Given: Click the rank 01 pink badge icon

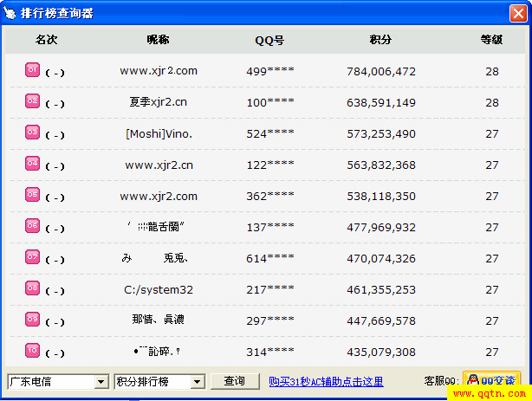Looking at the screenshot, I should click(32, 70).
